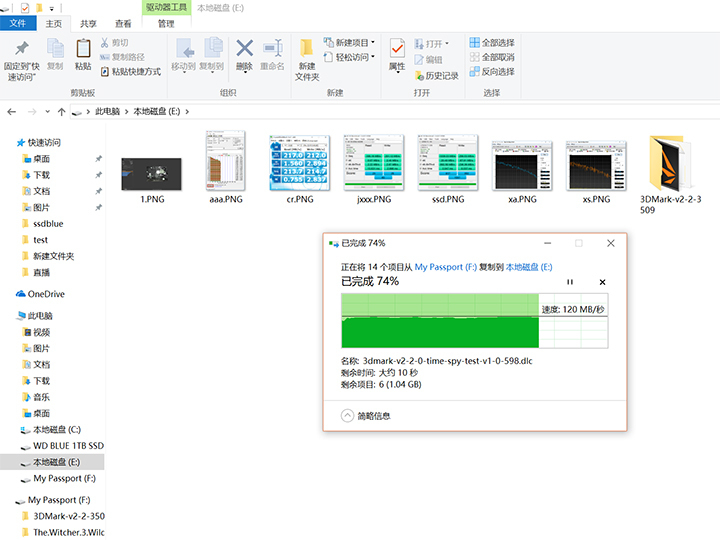The height and width of the screenshot is (540, 720).
Task: Open the File (文件) menu tab
Action: [19, 23]
